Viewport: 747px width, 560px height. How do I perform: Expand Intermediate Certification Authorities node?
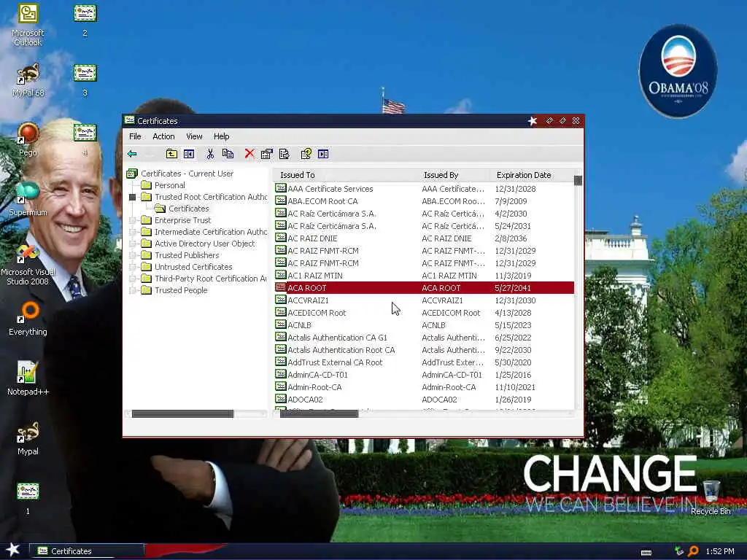click(x=133, y=232)
